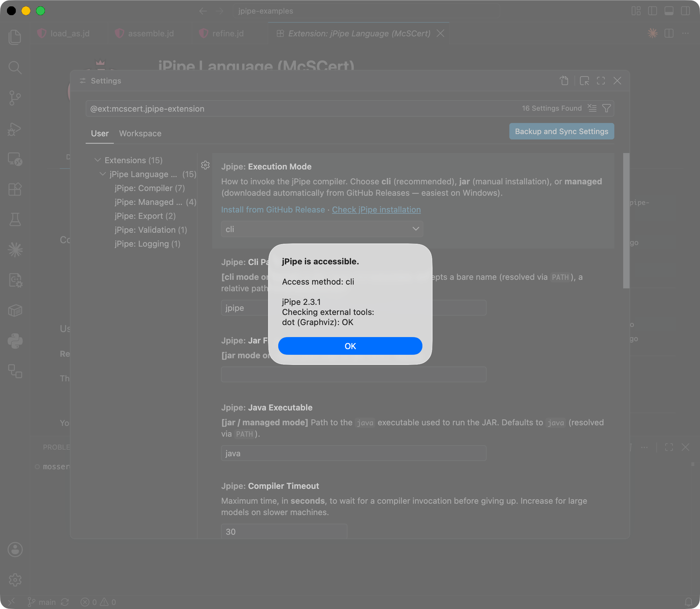Maximize the Settings modal
Image resolution: width=700 pixels, height=609 pixels.
coord(601,81)
